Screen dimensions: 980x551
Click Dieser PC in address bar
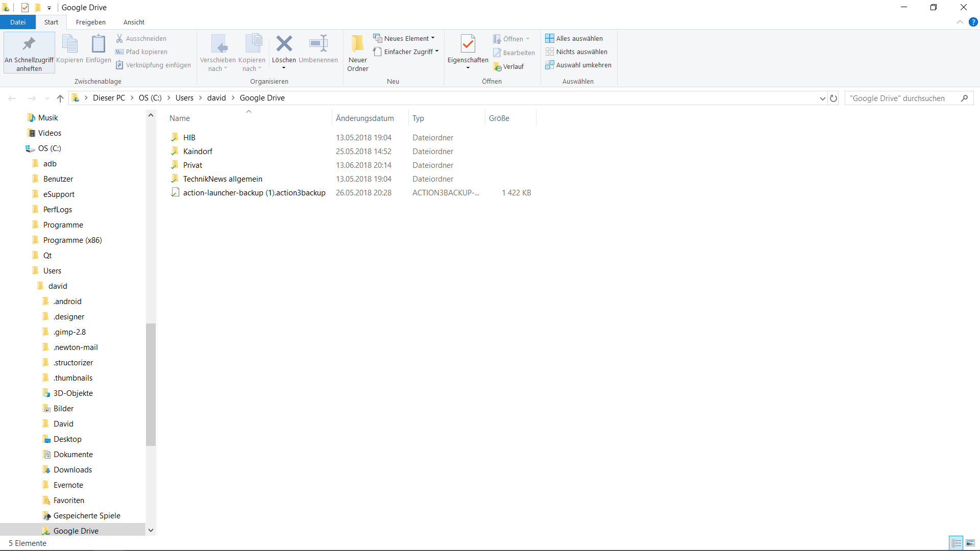tap(109, 98)
